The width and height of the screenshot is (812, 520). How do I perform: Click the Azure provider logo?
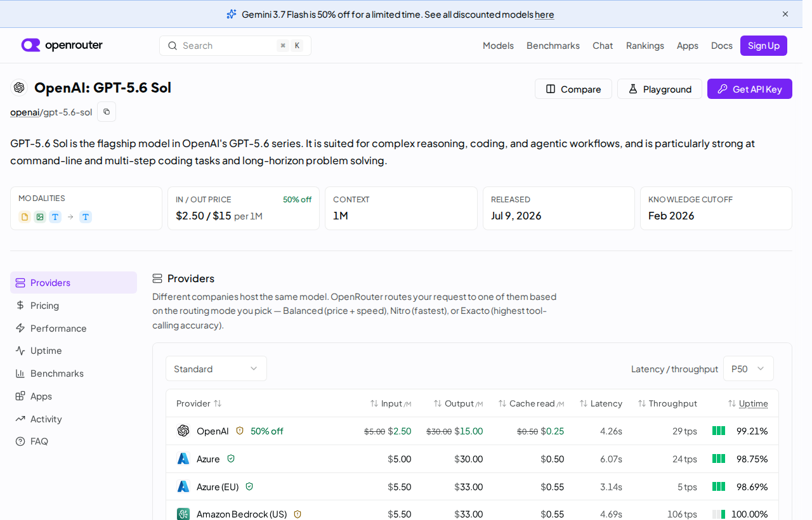(x=183, y=458)
